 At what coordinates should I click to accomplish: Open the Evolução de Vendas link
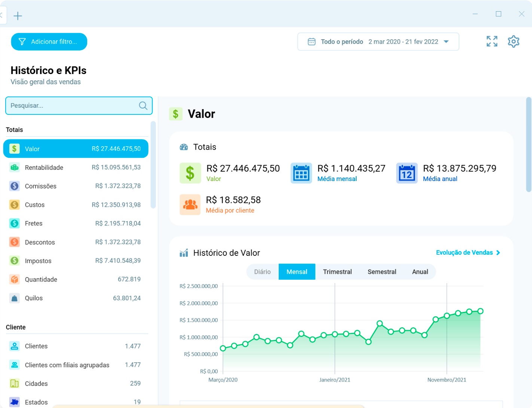pyautogui.click(x=468, y=253)
